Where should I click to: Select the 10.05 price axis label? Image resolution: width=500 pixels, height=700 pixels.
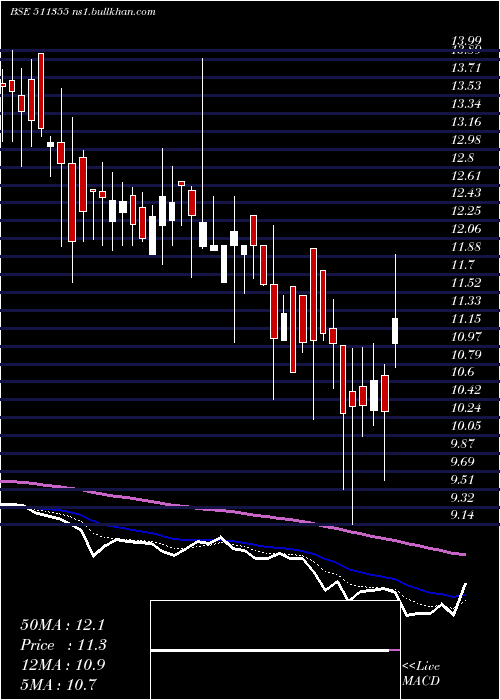(466, 425)
